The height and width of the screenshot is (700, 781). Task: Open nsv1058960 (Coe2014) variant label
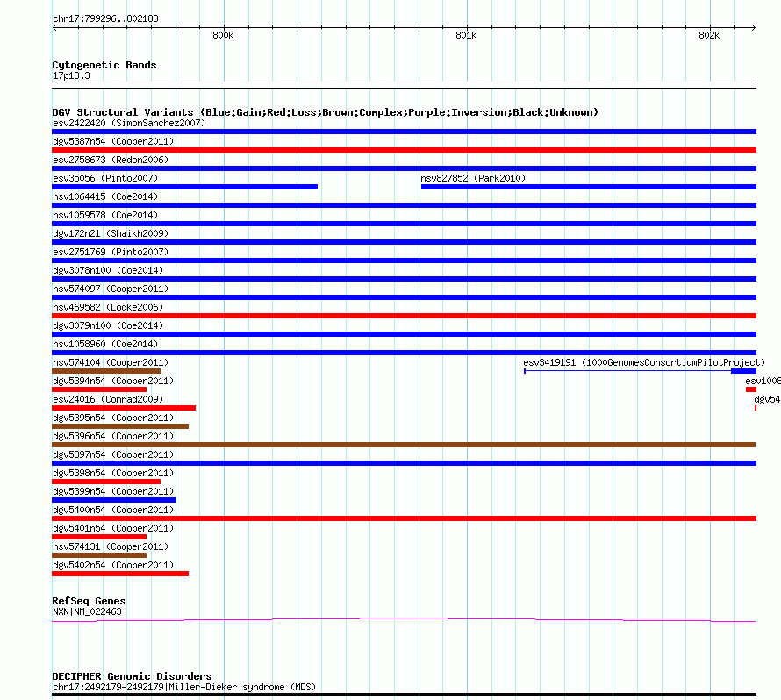point(105,344)
